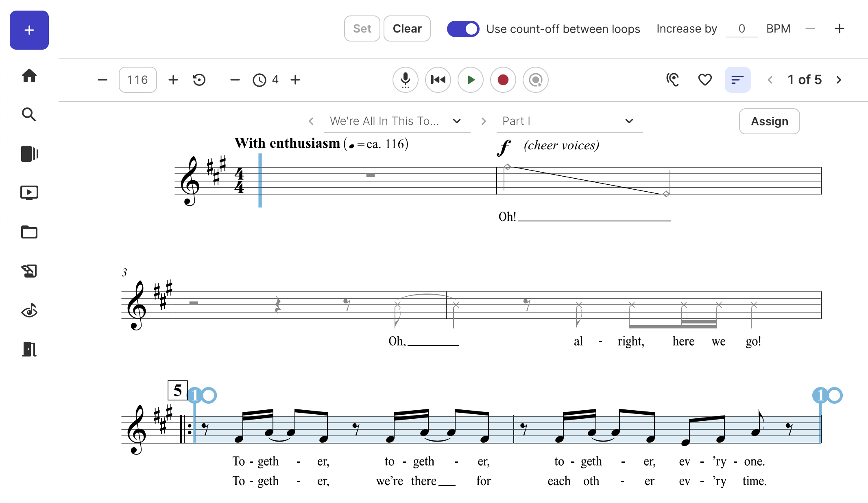Click the Assign button

pos(769,121)
